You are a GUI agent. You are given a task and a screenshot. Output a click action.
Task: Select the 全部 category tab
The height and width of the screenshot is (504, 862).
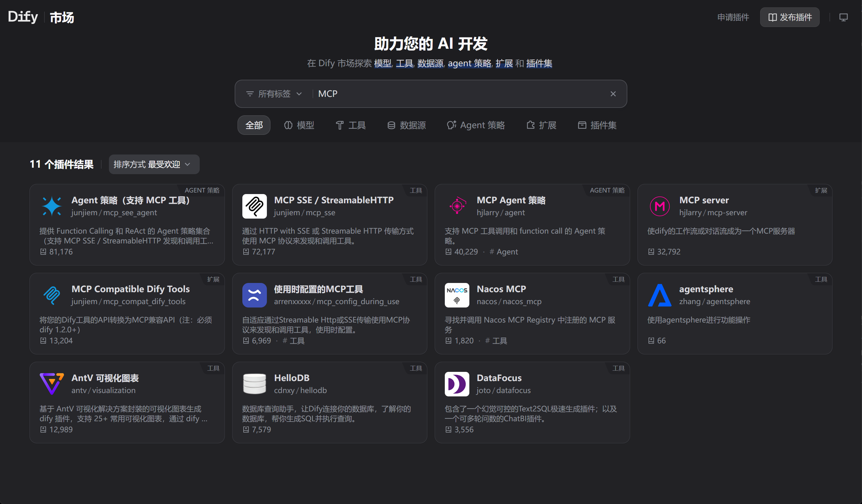[254, 125]
